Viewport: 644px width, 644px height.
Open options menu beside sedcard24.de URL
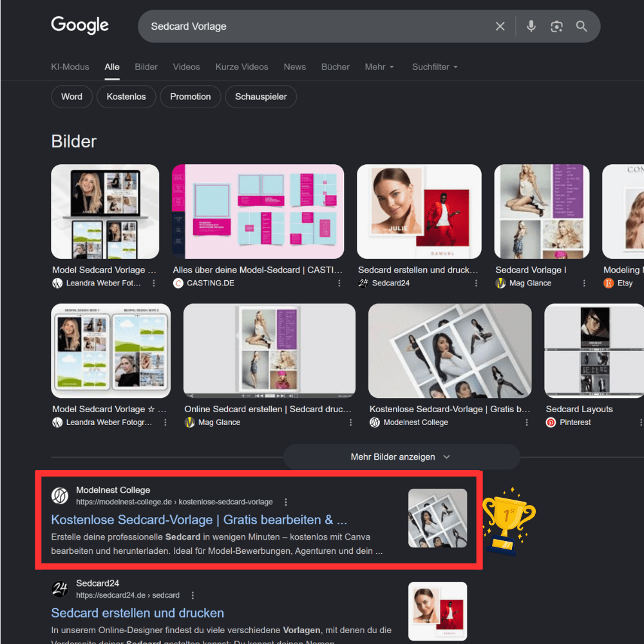pos(193,595)
